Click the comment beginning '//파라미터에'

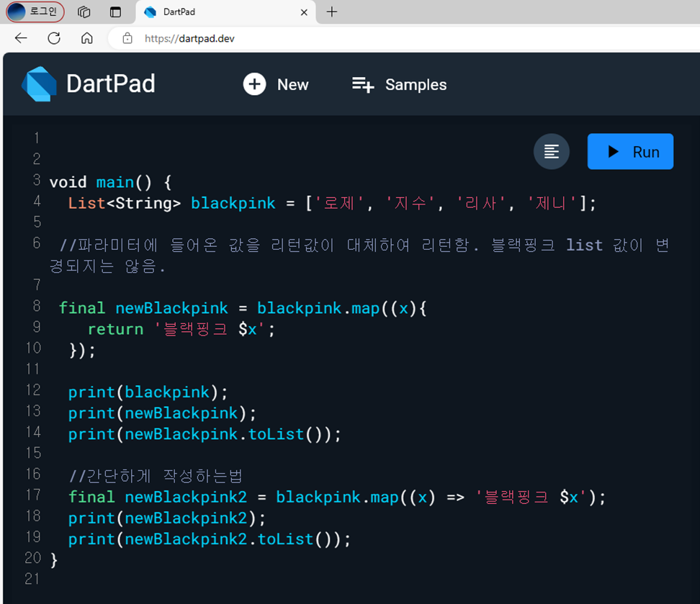[x=359, y=256]
